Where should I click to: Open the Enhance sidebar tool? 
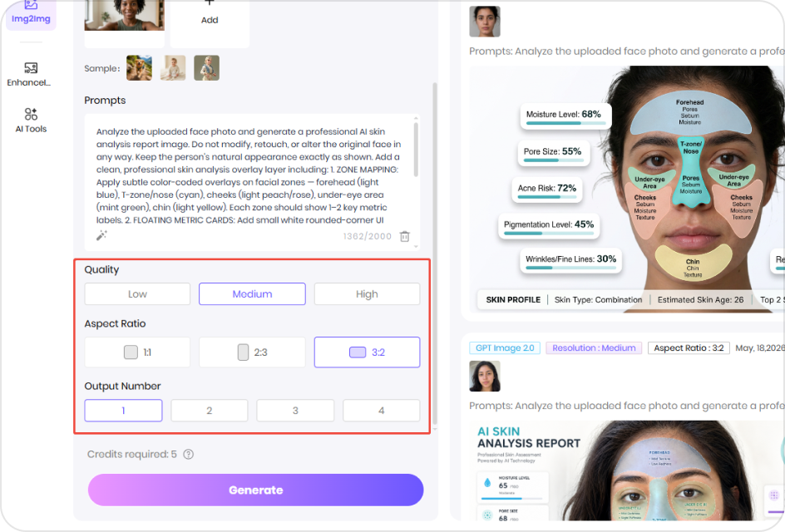[x=31, y=74]
